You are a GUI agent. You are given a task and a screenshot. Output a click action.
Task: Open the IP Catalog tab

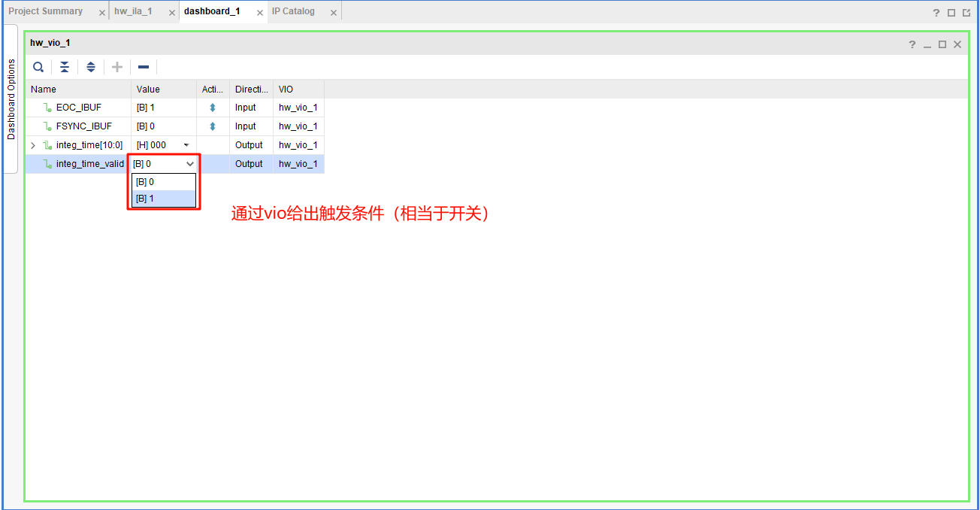[293, 11]
